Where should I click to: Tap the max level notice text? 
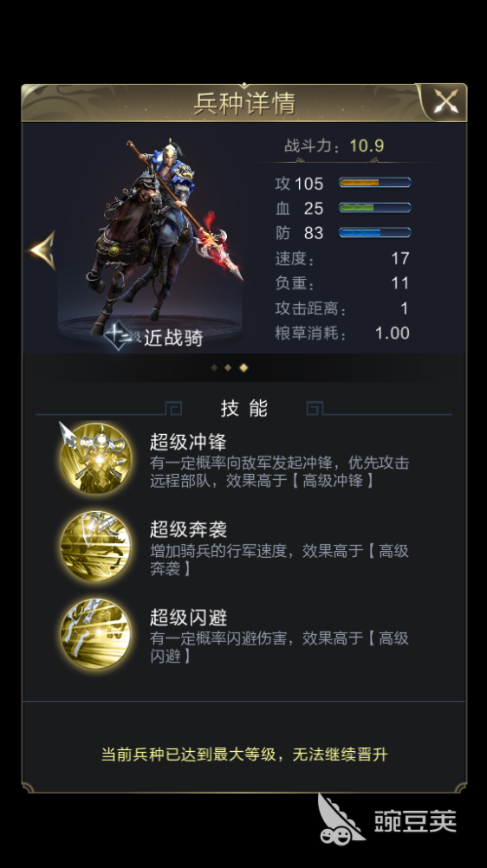click(x=244, y=755)
